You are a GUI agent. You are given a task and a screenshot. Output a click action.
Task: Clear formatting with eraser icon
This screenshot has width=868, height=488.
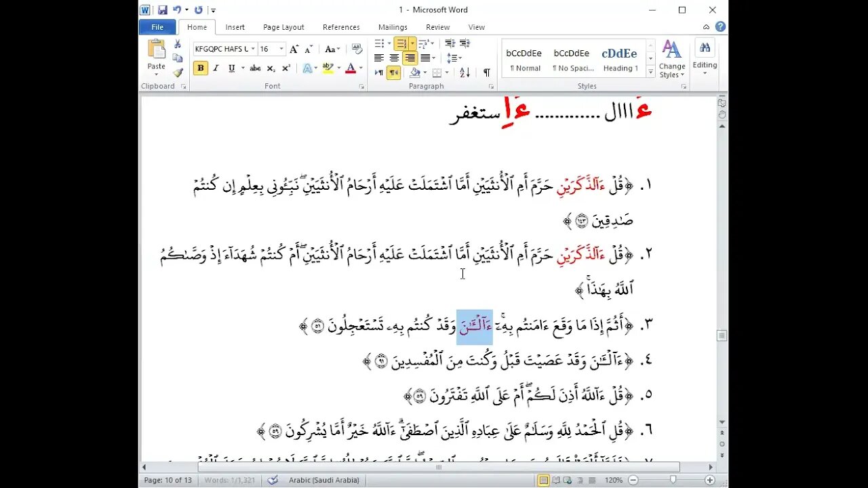357,49
